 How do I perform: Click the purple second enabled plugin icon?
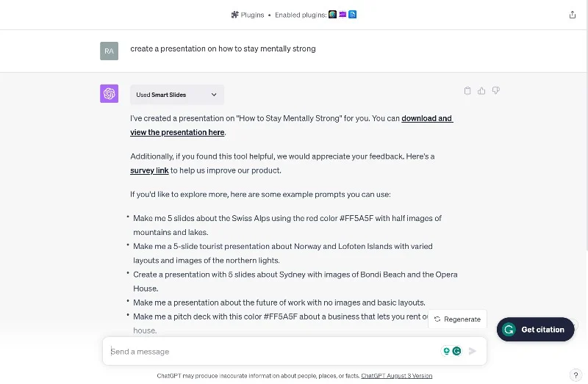pos(343,14)
